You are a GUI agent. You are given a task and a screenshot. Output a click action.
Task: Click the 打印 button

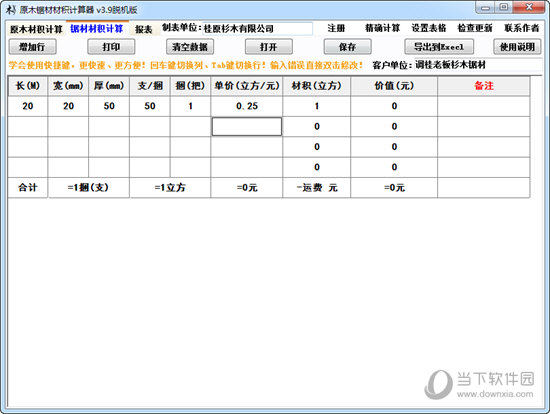coord(111,47)
